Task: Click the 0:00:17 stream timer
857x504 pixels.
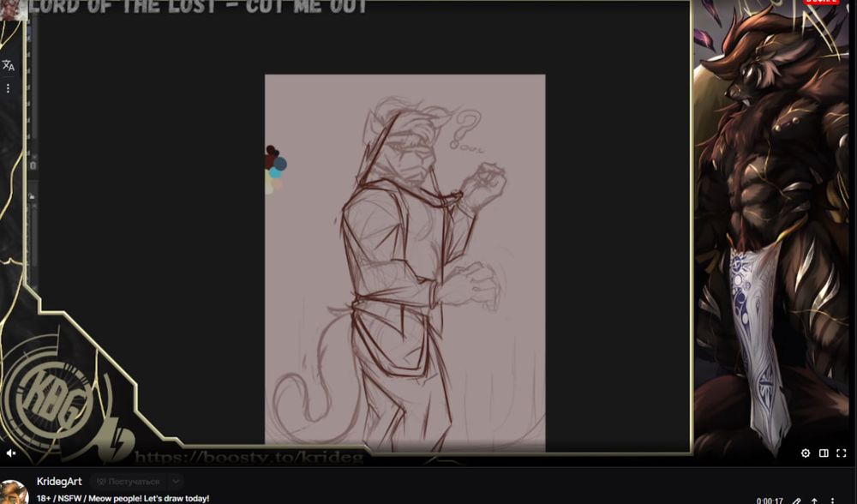Action: click(770, 501)
